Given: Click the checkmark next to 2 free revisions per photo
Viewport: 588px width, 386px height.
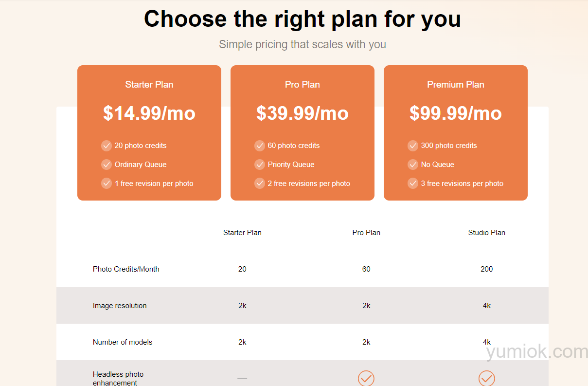Looking at the screenshot, I should coord(260,184).
